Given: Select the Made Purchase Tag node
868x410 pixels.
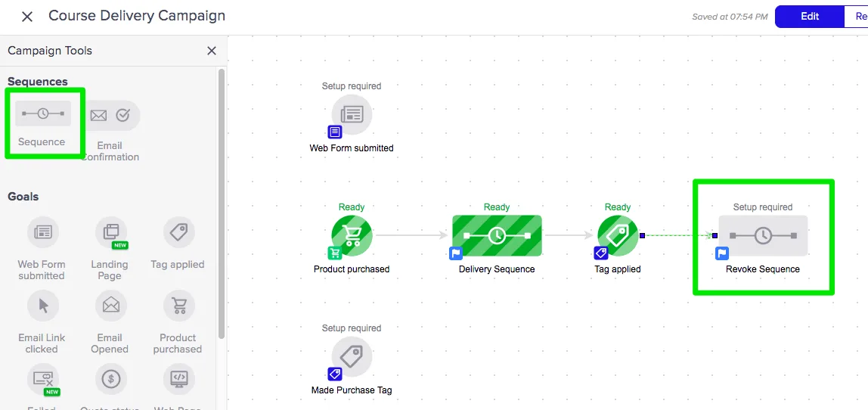Looking at the screenshot, I should click(352, 357).
